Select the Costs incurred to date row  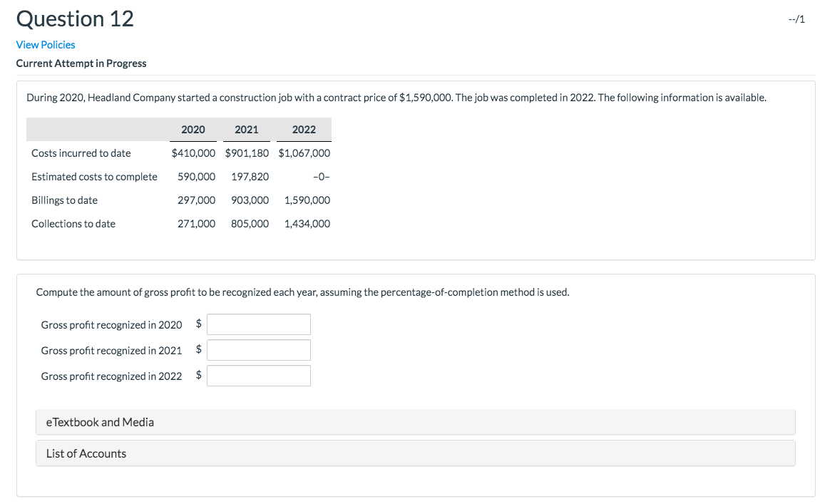[80, 153]
